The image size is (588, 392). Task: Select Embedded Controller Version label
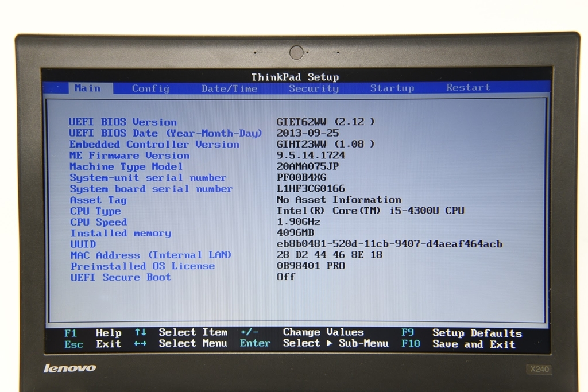click(x=154, y=144)
